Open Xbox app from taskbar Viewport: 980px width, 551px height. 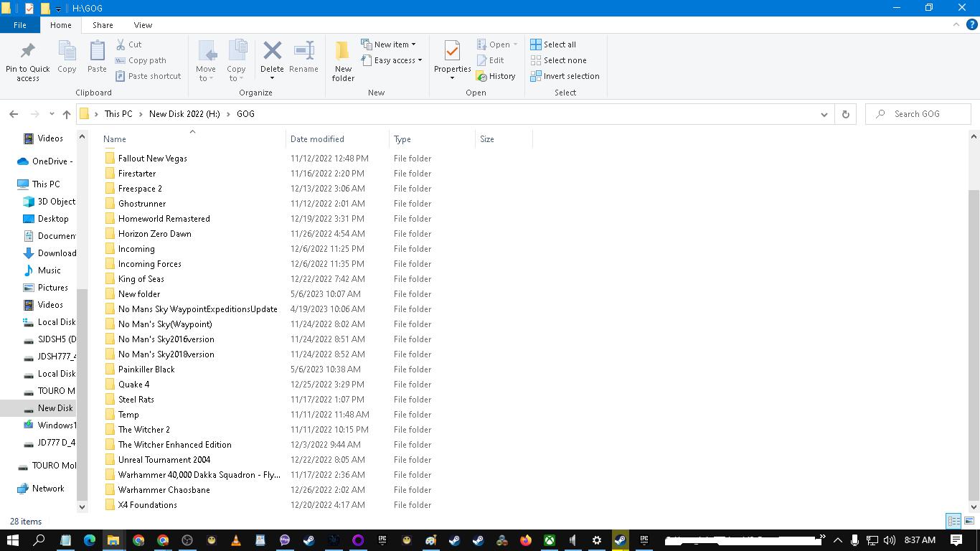click(550, 540)
